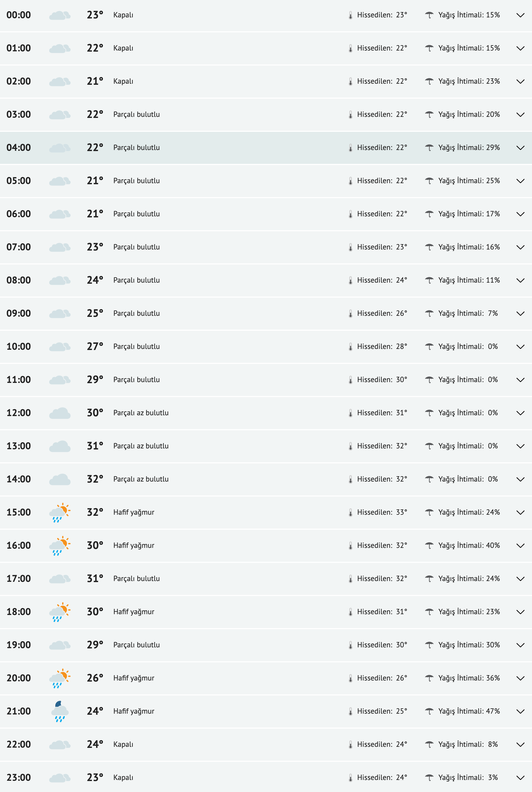Click the rainy sun icon at 20:00
Screen dimensions: 532x792
[x=60, y=678]
